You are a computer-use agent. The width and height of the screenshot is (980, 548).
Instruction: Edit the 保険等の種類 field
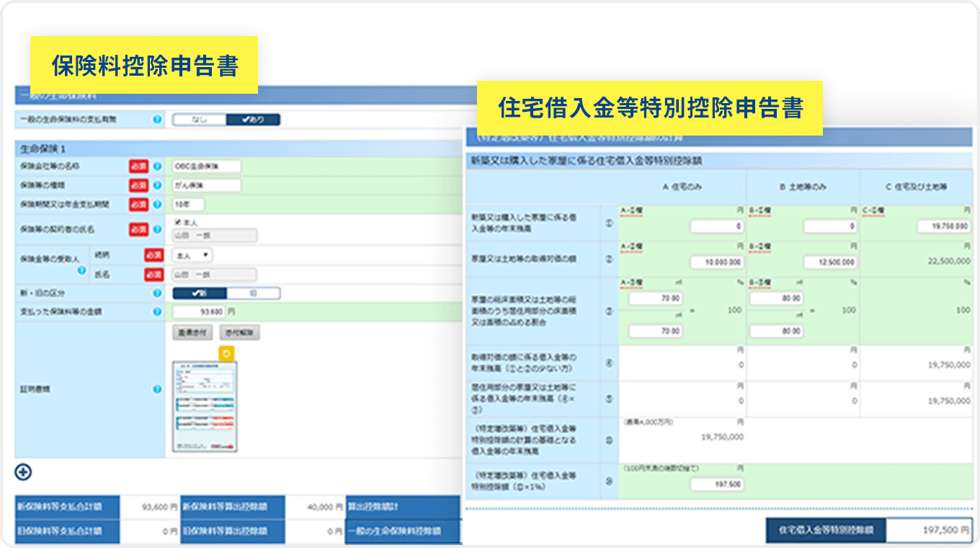[x=207, y=185]
